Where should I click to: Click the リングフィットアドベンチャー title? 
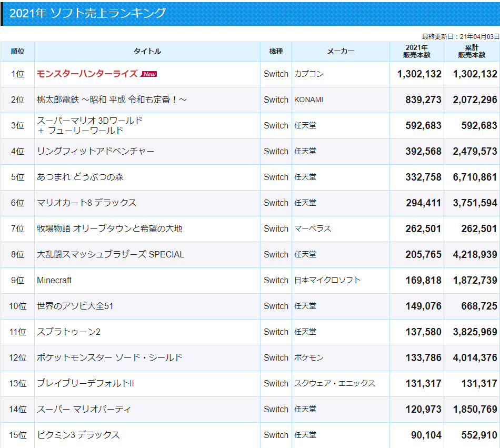[96, 151]
